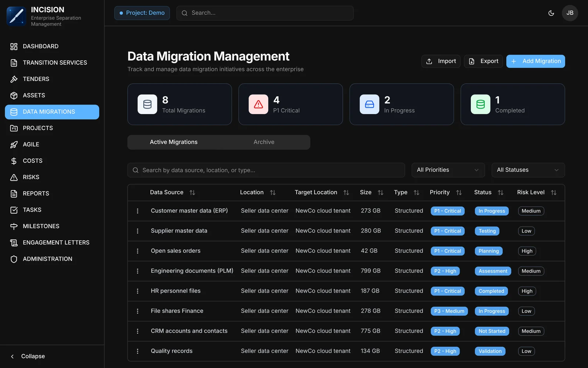
Task: Click the Completed summary card
Action: [513, 105]
